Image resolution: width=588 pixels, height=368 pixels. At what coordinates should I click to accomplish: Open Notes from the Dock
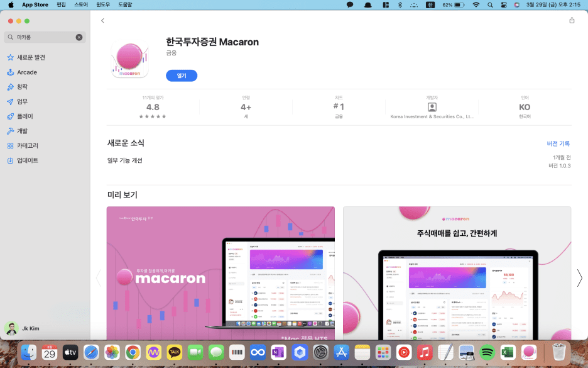point(362,352)
